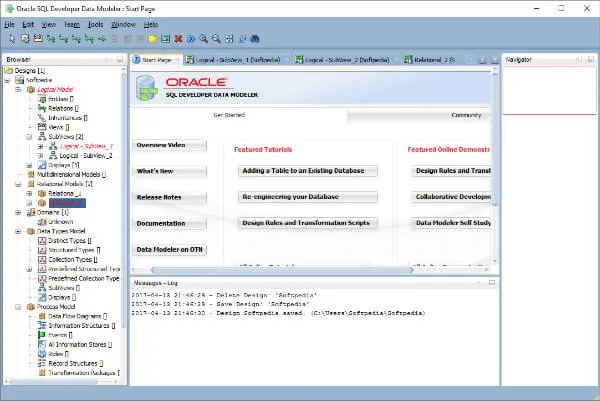Viewport: 600px width, 401px height.
Task: Click the binoculars find icon
Action: coord(255,39)
